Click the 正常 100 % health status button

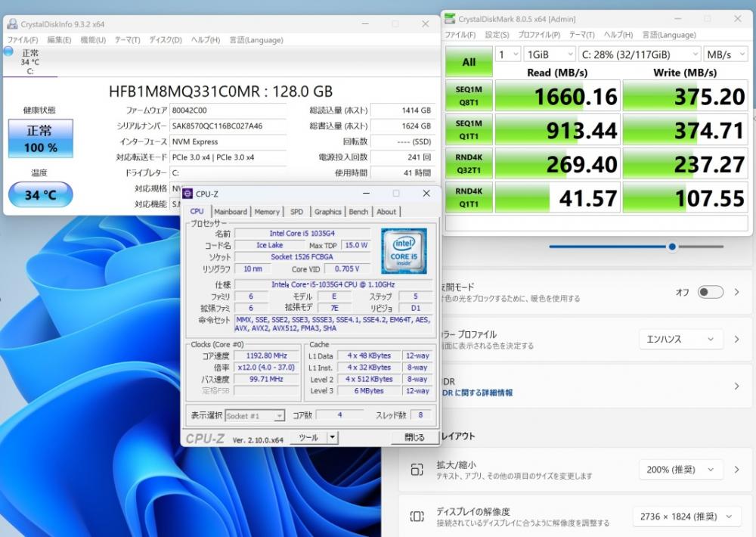click(x=41, y=138)
